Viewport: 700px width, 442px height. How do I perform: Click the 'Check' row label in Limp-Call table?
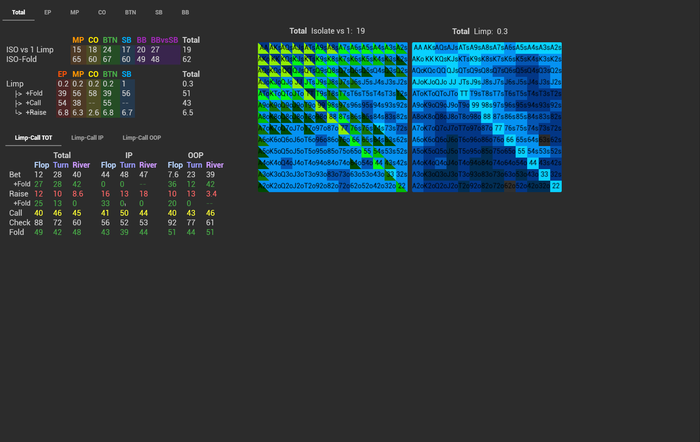[20, 222]
